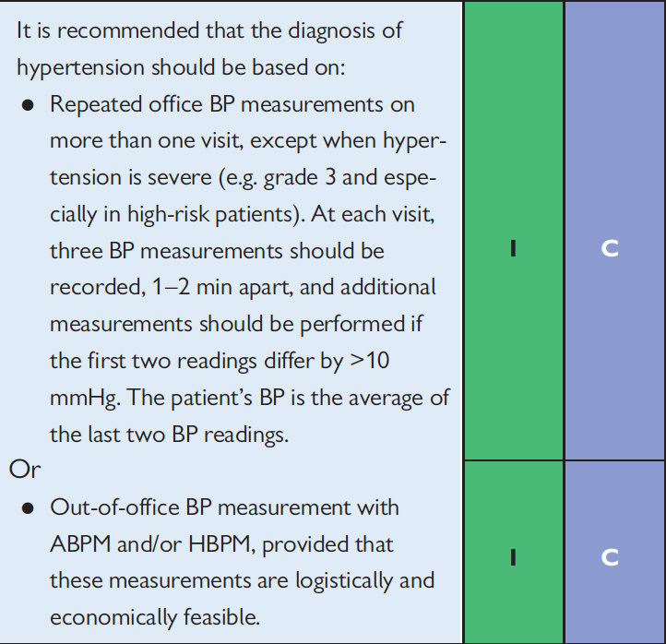Click the bullet before "Out-of-office BP"
The width and height of the screenshot is (666, 644).
tap(29, 508)
